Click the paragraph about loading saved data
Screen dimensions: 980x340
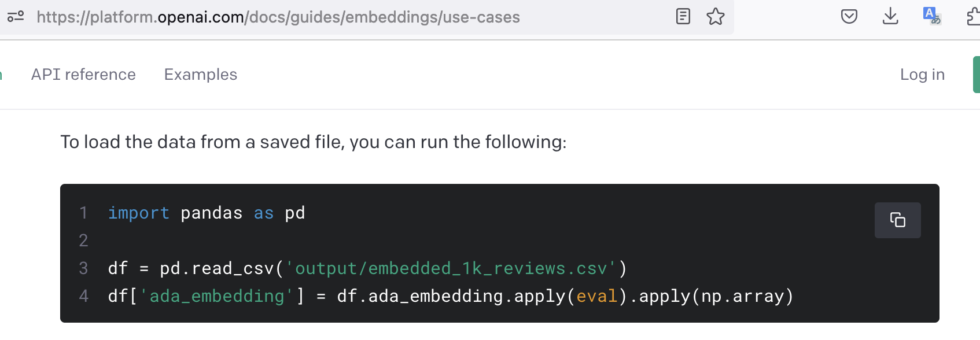tap(314, 142)
